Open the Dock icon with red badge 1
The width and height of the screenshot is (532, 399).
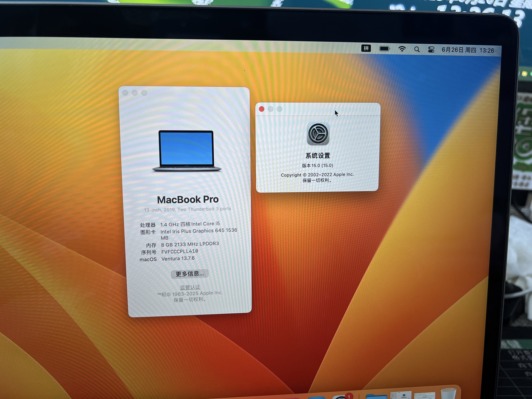(342, 396)
